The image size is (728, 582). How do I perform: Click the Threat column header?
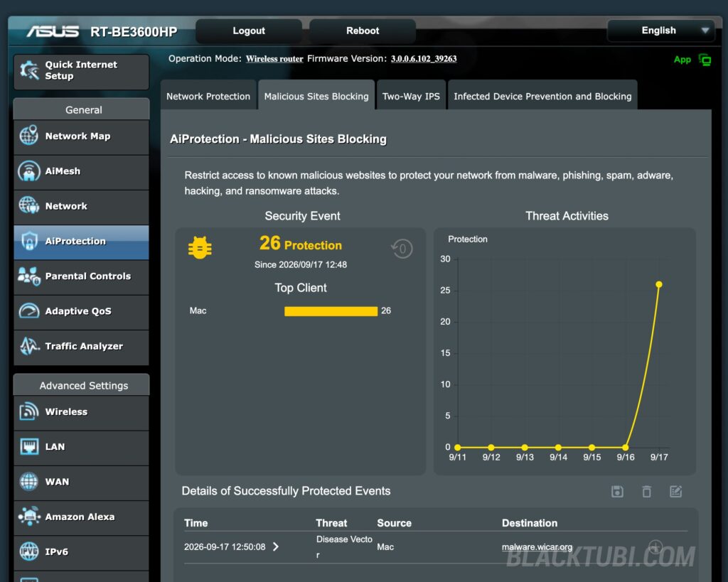(x=331, y=523)
